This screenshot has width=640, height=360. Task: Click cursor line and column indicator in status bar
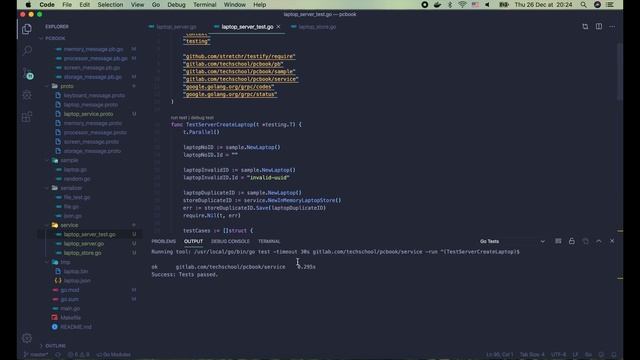(x=500, y=355)
